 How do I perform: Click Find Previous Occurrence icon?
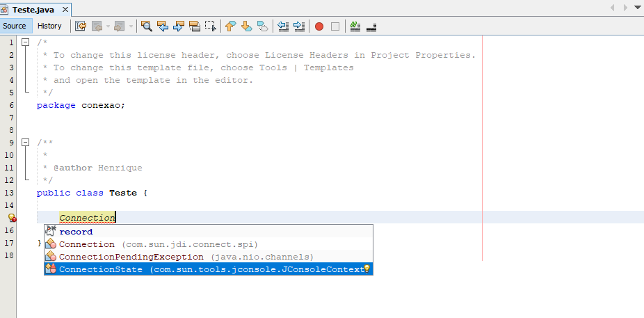click(163, 26)
